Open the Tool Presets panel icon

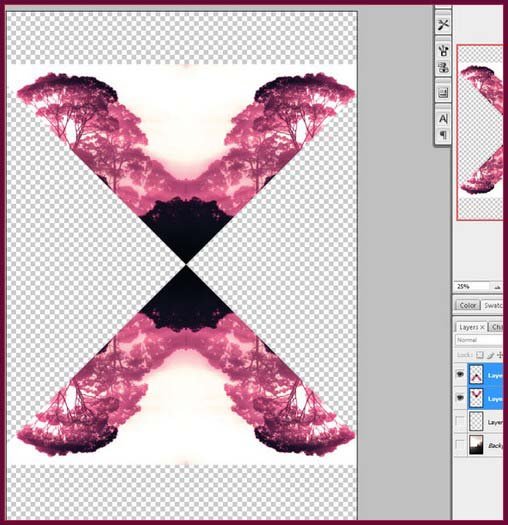443,24
